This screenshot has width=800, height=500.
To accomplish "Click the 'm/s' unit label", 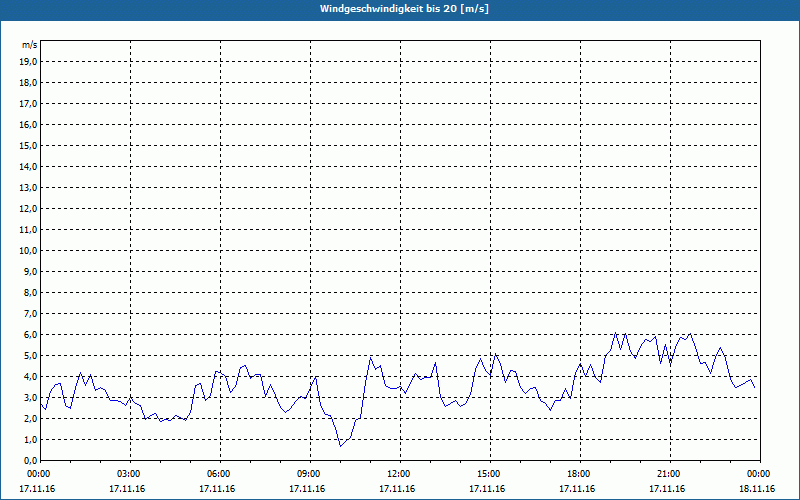I will pyautogui.click(x=29, y=45).
